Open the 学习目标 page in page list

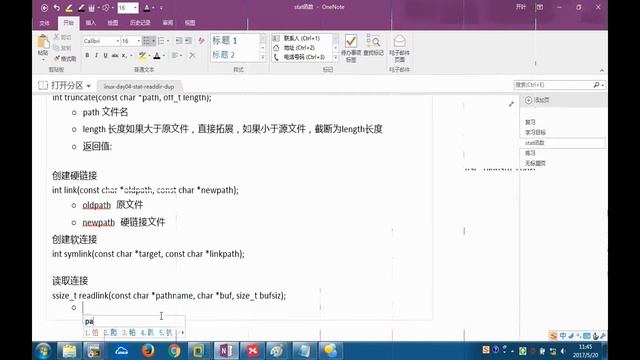click(x=535, y=132)
